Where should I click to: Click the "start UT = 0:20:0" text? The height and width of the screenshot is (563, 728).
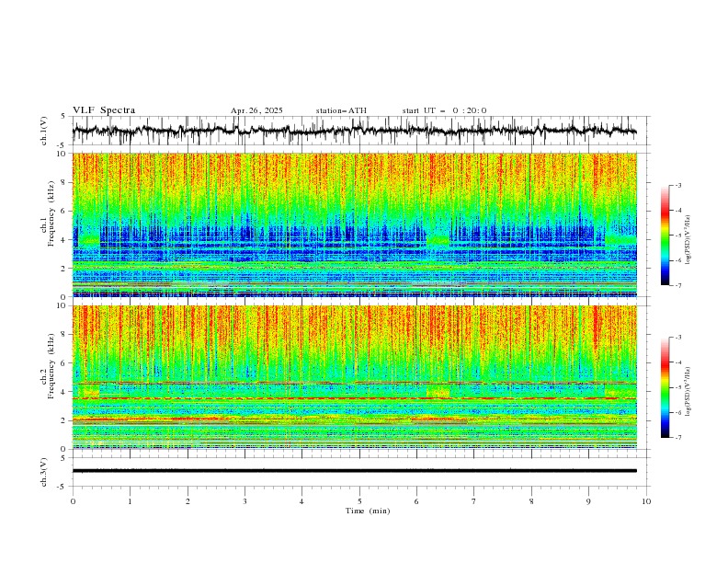point(444,110)
